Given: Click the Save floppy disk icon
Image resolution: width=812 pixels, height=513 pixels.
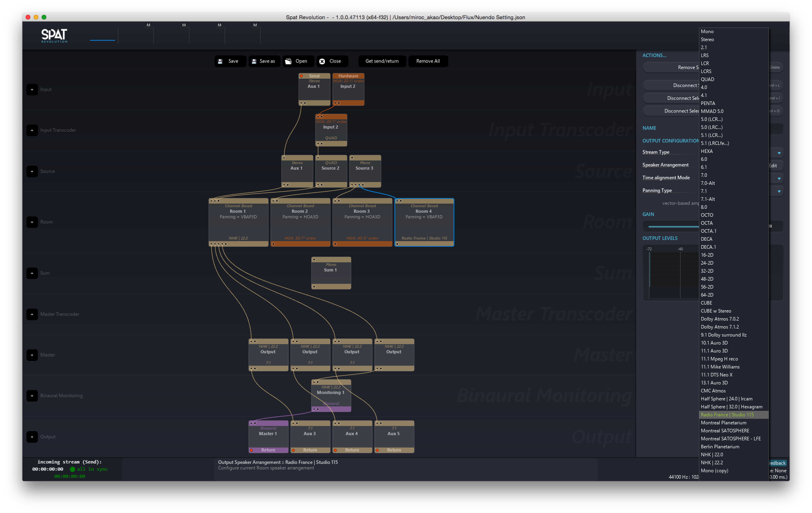Looking at the screenshot, I should (x=220, y=61).
